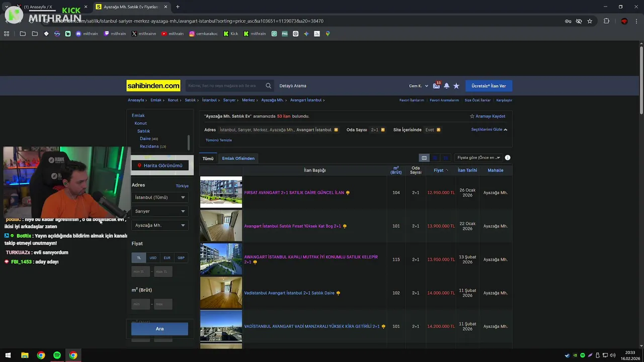Open Spotify from taskbar
The width and height of the screenshot is (644, 362).
pyautogui.click(x=57, y=355)
